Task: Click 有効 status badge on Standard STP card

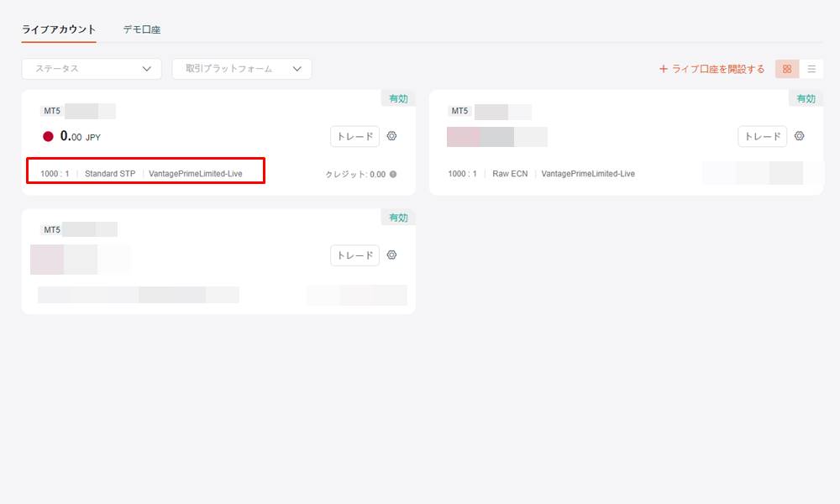Action: (x=398, y=98)
